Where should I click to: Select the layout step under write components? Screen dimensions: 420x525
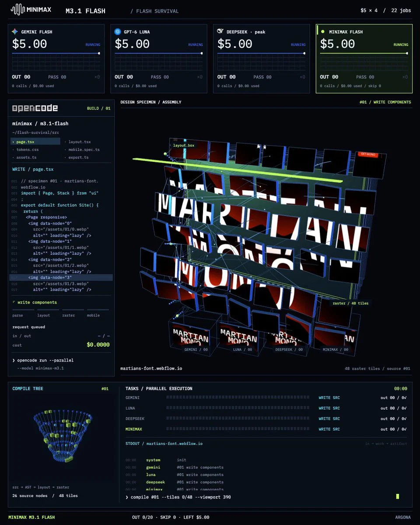48,313
